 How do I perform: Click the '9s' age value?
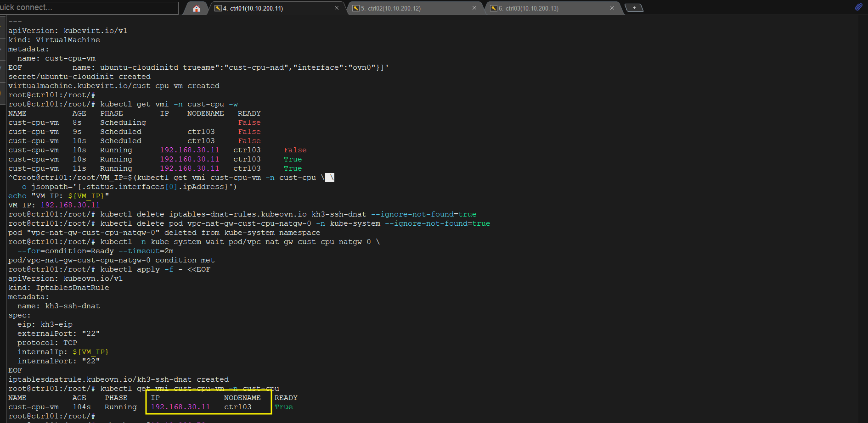[x=77, y=132]
